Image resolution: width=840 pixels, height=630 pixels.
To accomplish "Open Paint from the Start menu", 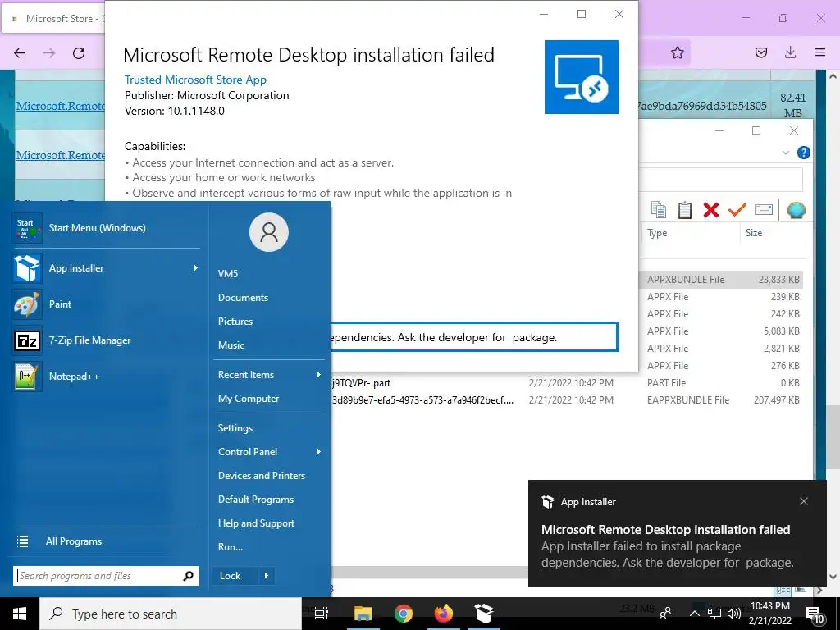I will pyautogui.click(x=106, y=304).
